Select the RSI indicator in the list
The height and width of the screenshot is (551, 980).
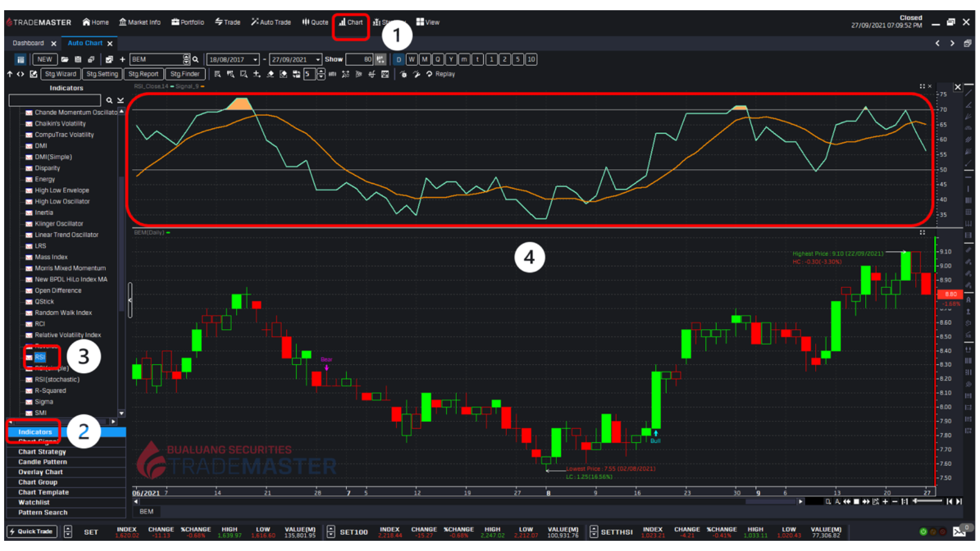pyautogui.click(x=39, y=357)
